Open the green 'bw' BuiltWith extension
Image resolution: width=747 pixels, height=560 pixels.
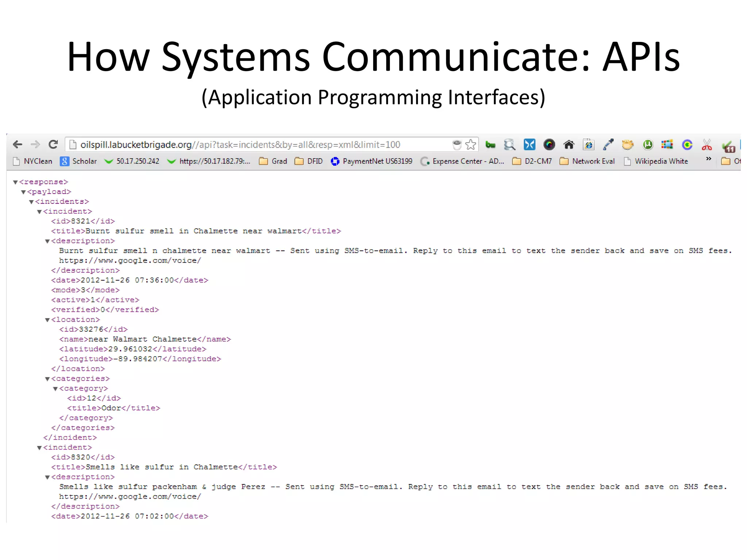490,145
